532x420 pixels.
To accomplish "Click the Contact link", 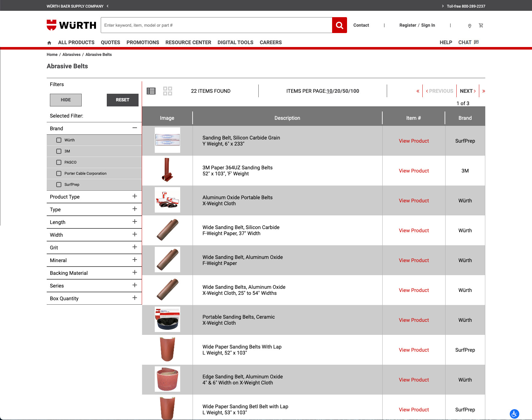I will (361, 25).
